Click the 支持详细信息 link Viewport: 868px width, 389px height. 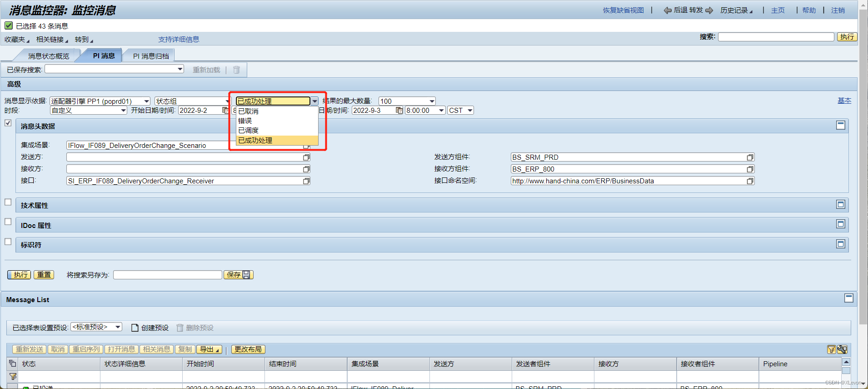coord(179,40)
